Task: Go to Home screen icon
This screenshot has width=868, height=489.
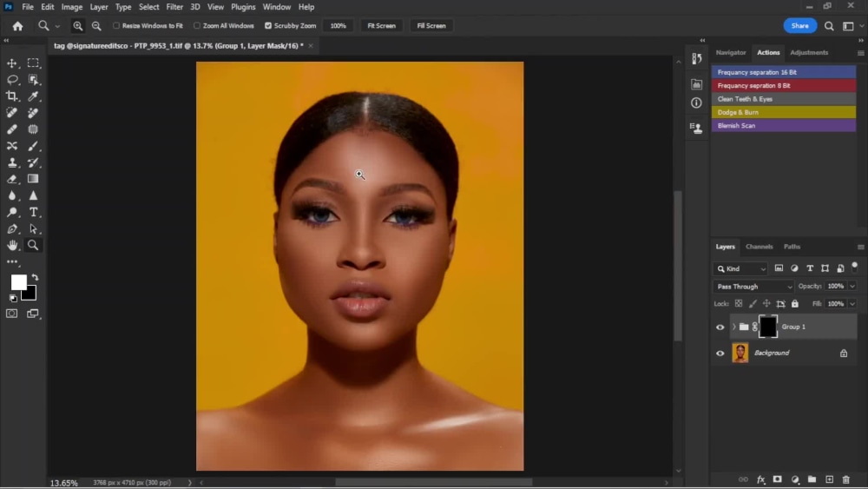Action: point(17,26)
